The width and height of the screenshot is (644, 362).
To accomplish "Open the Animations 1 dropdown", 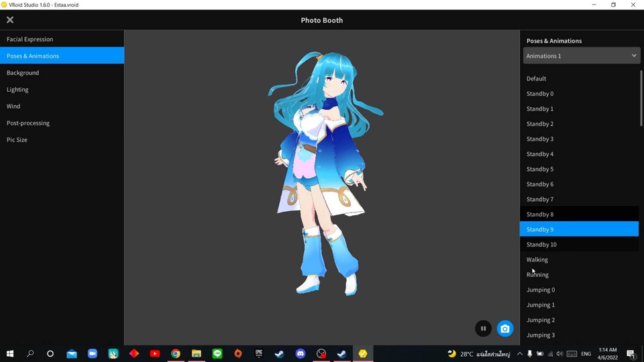I will [581, 56].
